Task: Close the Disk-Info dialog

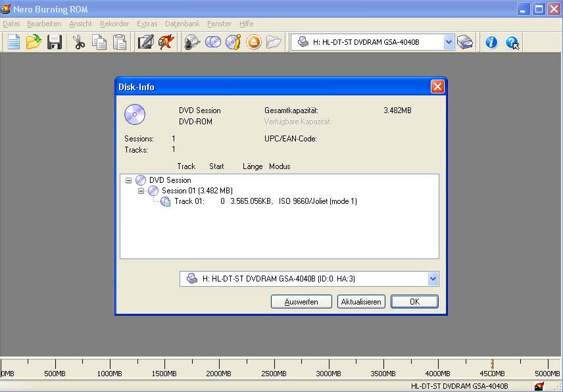Action: click(437, 87)
